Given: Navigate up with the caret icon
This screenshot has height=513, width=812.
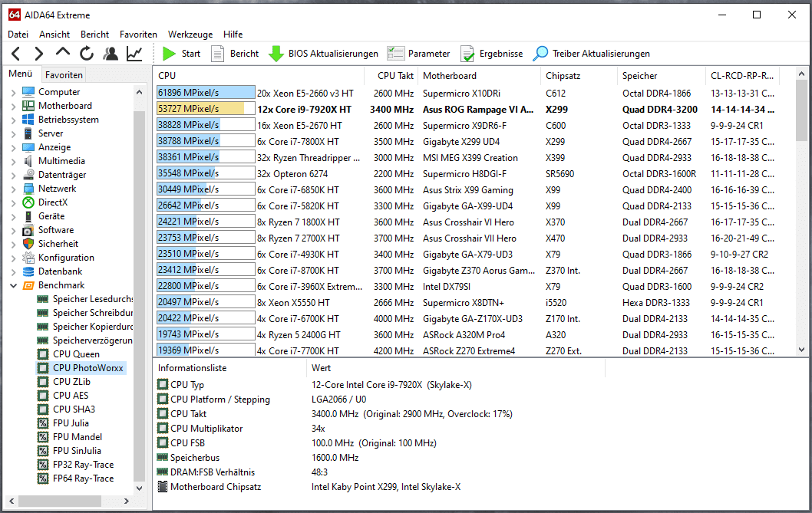Looking at the screenshot, I should 63,52.
